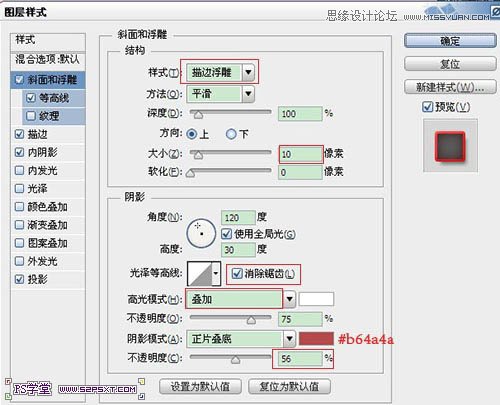Screen dimensions: 500x405
Task: Toggle the 预览(V) checkbox
Action: 427,107
